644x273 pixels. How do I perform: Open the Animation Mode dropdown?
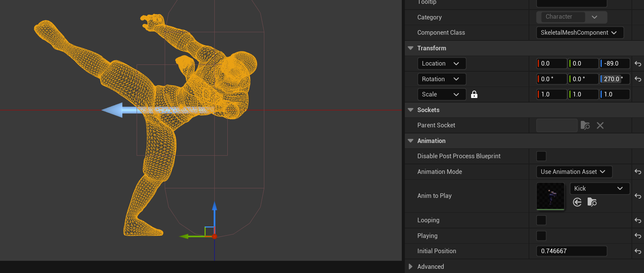[x=574, y=172]
